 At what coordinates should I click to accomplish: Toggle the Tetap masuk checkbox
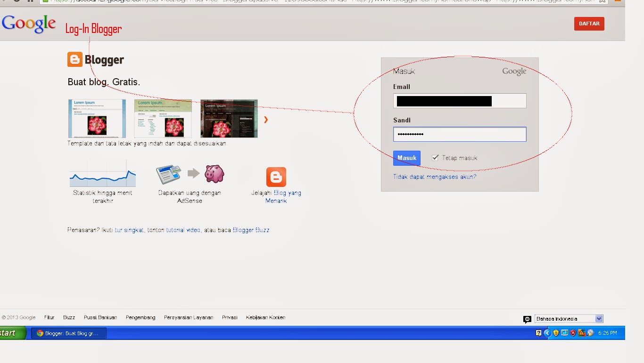[x=435, y=158]
